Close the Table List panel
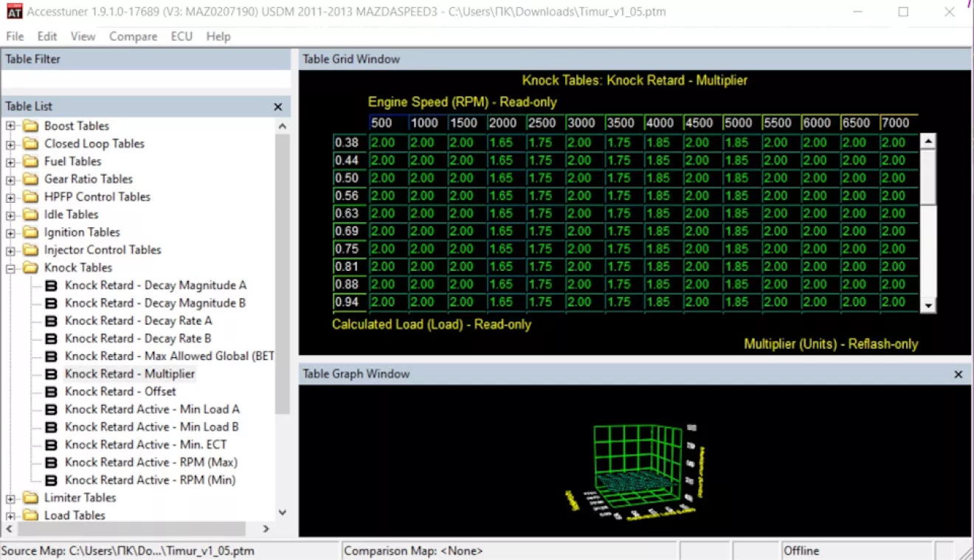Image resolution: width=974 pixels, height=560 pixels. point(278,107)
